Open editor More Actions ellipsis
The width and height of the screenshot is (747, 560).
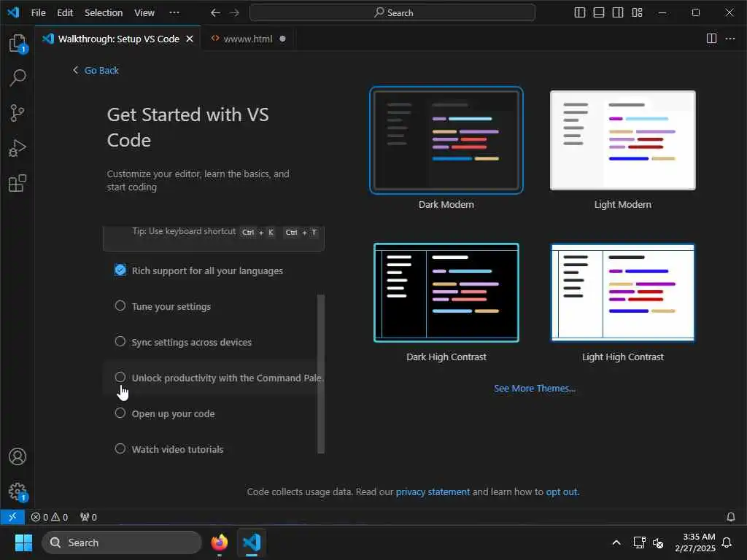(730, 39)
